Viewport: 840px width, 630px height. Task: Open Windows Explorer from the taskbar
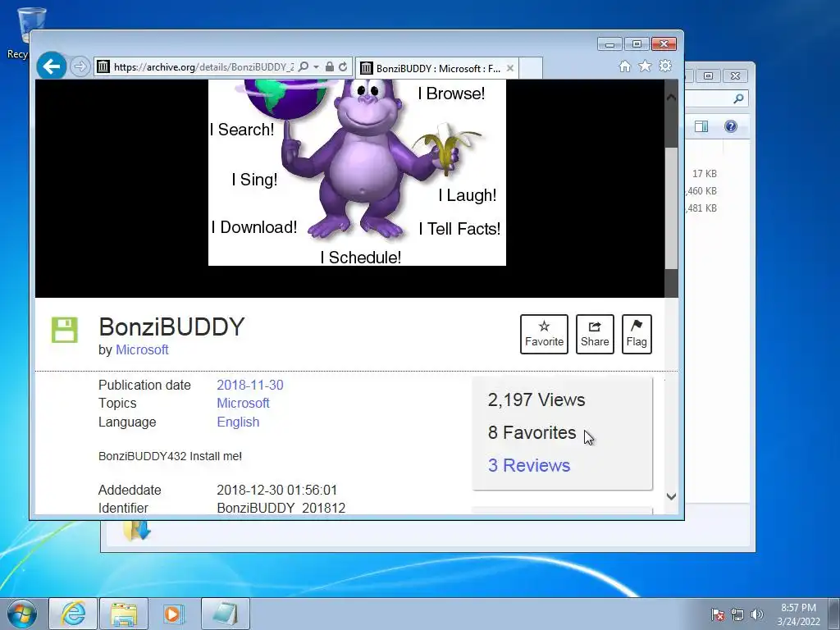pyautogui.click(x=124, y=614)
